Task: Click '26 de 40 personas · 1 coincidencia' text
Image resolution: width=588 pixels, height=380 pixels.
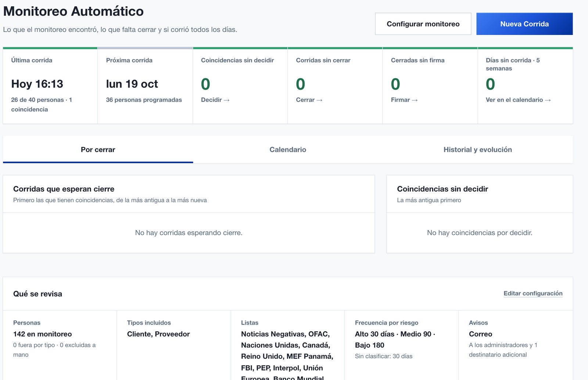Action: (42, 105)
